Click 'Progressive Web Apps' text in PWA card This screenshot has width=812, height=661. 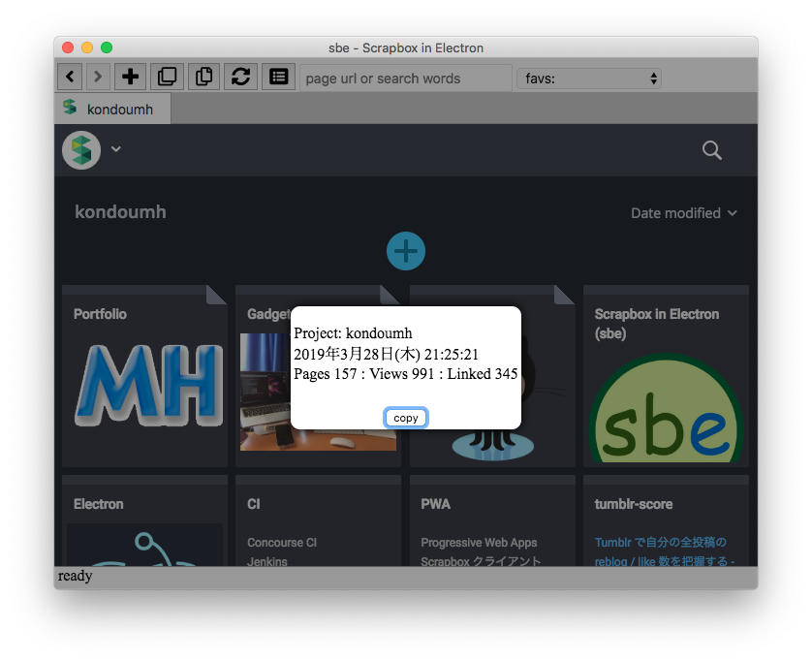(x=479, y=543)
